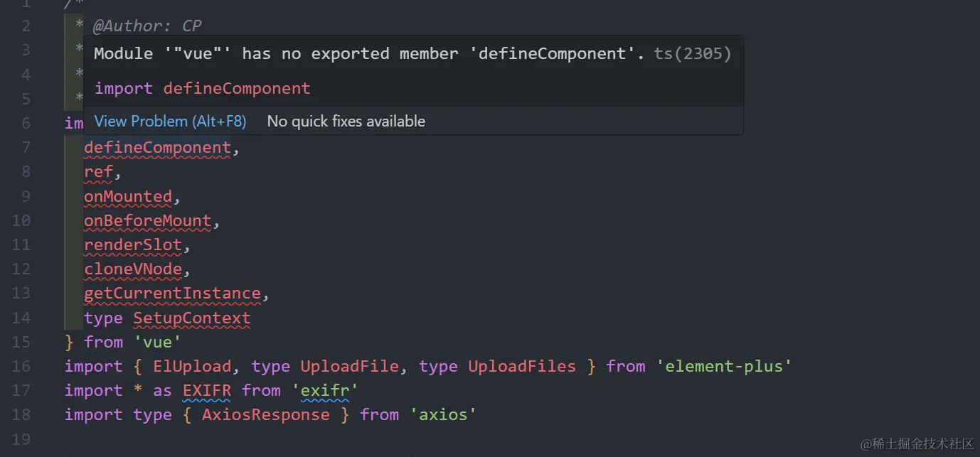Click the cloneVNode import on line 12
980x457 pixels.
pos(133,269)
